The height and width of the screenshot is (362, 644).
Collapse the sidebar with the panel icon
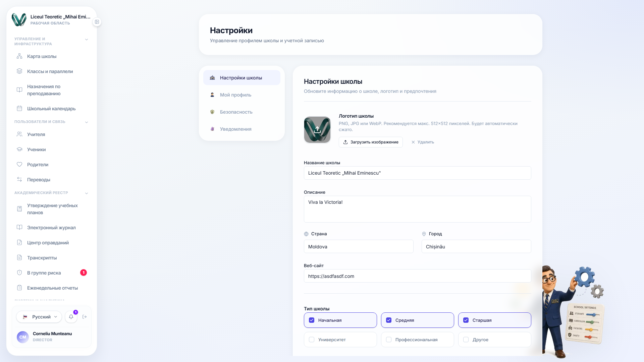point(97,22)
